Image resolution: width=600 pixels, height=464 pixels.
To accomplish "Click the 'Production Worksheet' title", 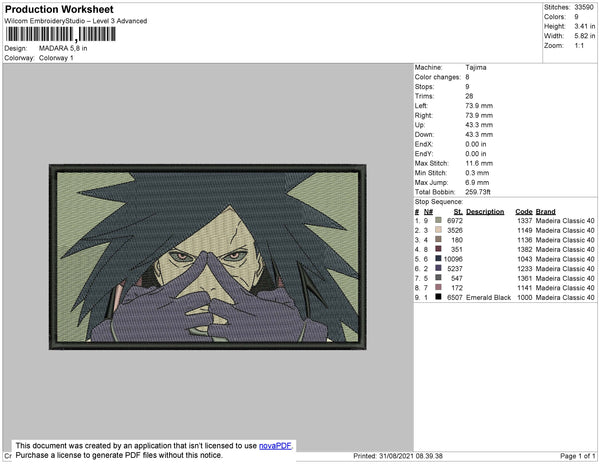I will point(59,10).
